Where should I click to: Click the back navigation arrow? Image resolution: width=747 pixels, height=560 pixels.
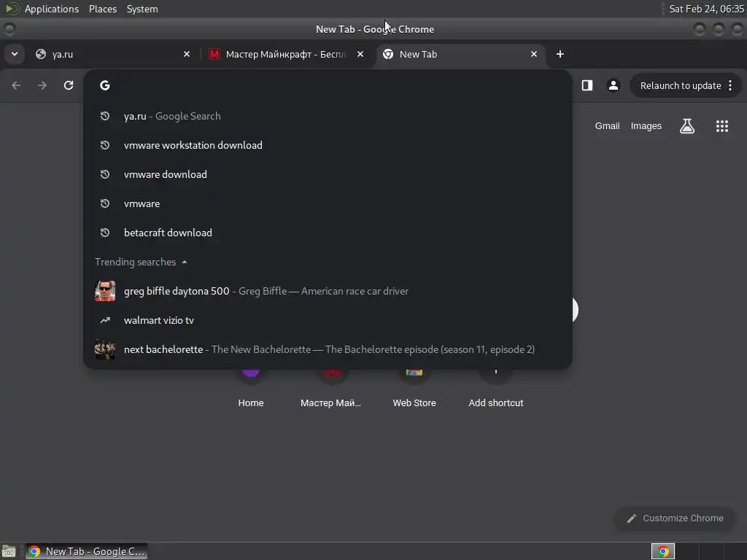pyautogui.click(x=16, y=85)
